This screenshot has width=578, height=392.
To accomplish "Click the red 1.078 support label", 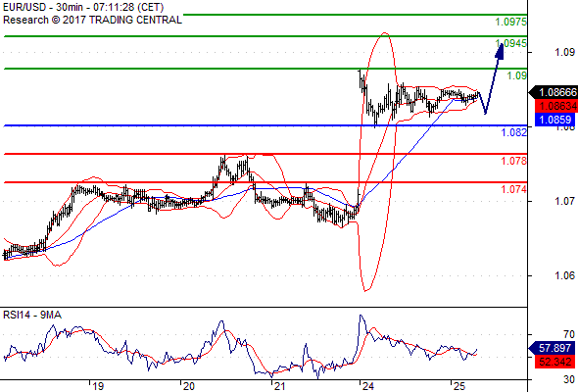I will [x=514, y=161].
